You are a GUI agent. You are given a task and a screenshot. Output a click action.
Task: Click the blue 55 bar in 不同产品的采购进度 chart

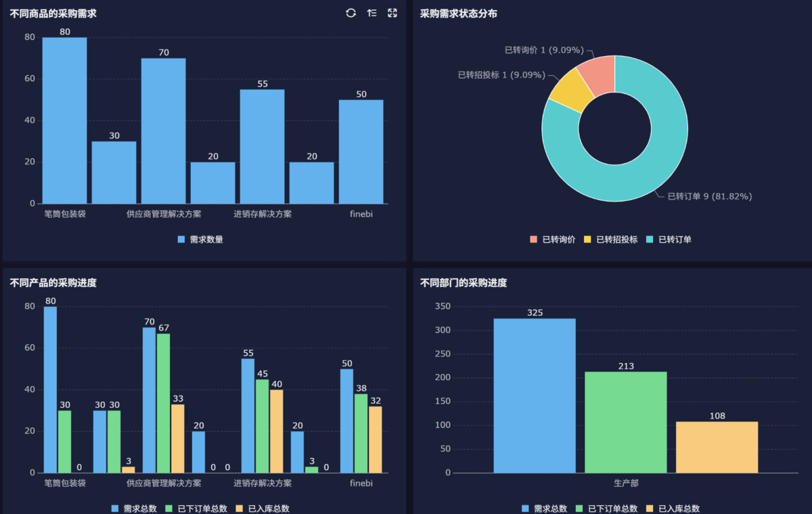[248, 415]
